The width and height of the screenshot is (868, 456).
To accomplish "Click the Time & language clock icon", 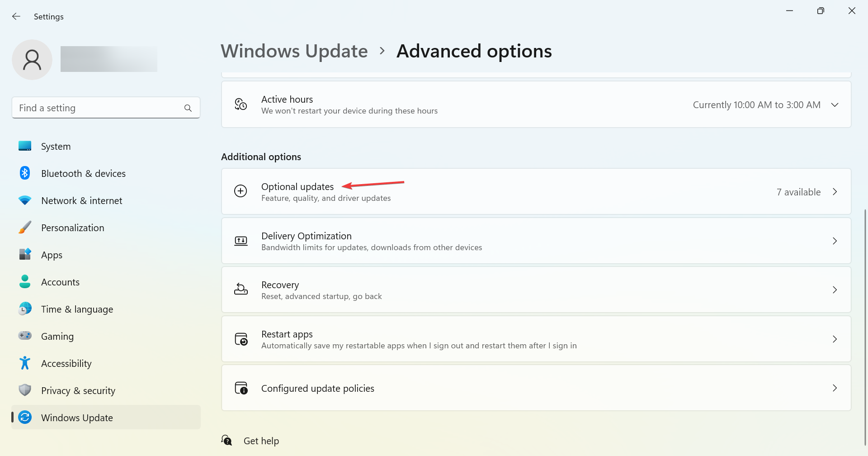I will click(25, 309).
